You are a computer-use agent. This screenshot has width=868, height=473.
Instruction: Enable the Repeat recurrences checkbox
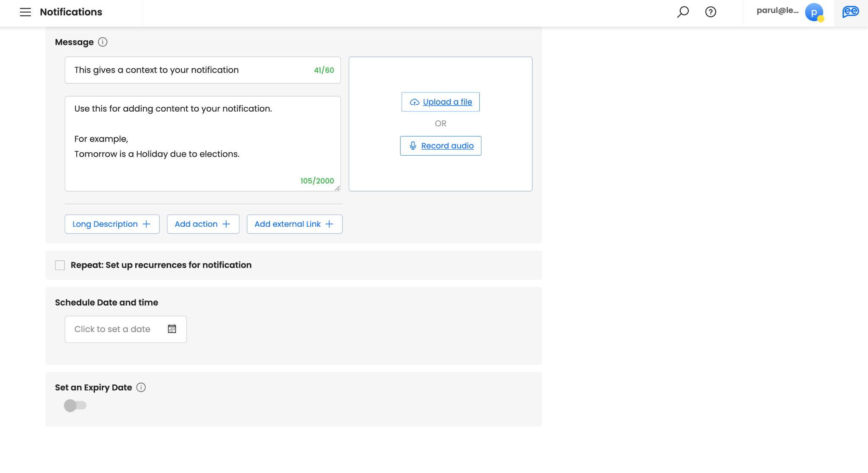60,265
